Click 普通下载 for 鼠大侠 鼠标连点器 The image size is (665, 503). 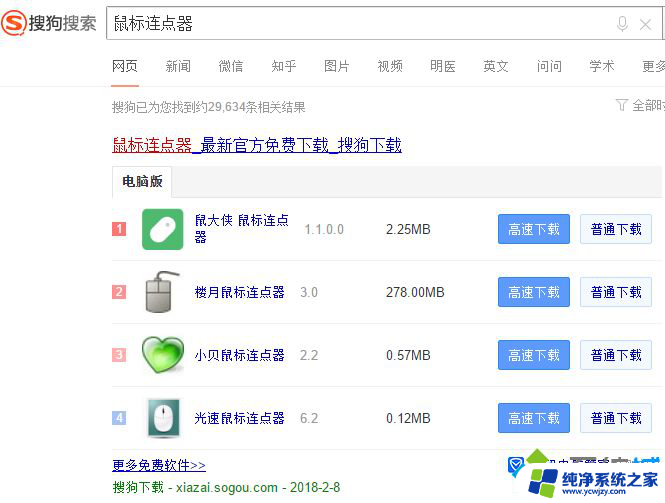click(x=616, y=229)
